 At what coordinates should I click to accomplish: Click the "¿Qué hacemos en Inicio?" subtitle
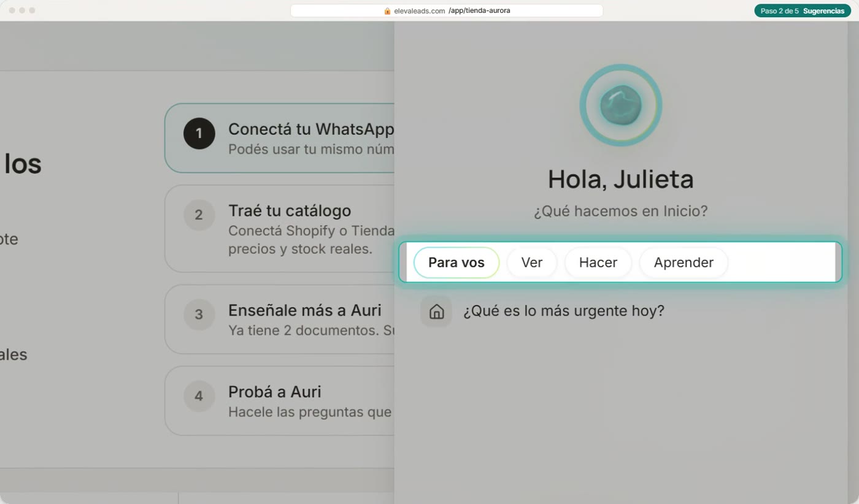tap(620, 212)
